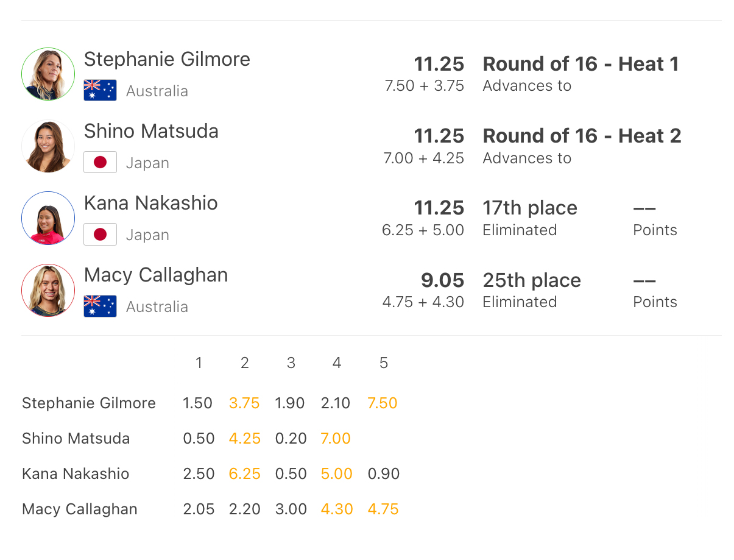Open Round of 16 - Heat 1 link
The width and height of the screenshot is (734, 560).
click(x=580, y=64)
